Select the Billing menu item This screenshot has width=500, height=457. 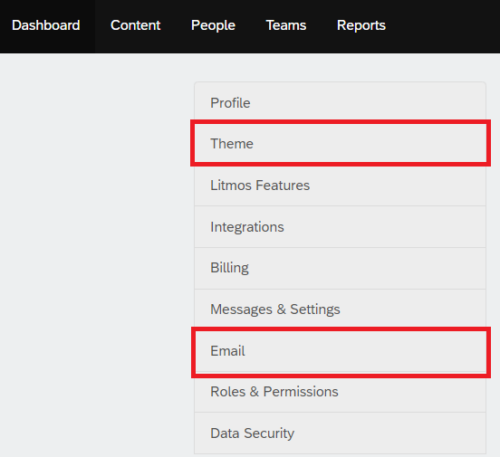340,268
